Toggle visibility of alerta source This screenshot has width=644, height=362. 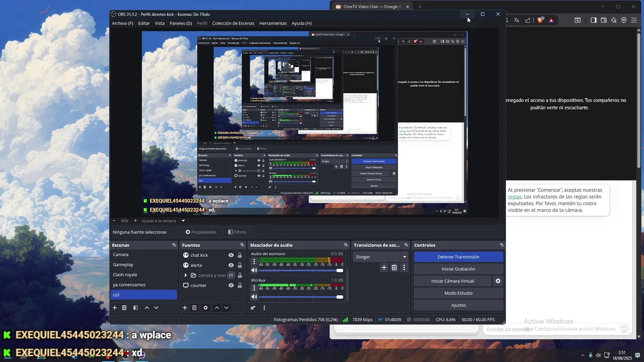click(x=231, y=265)
